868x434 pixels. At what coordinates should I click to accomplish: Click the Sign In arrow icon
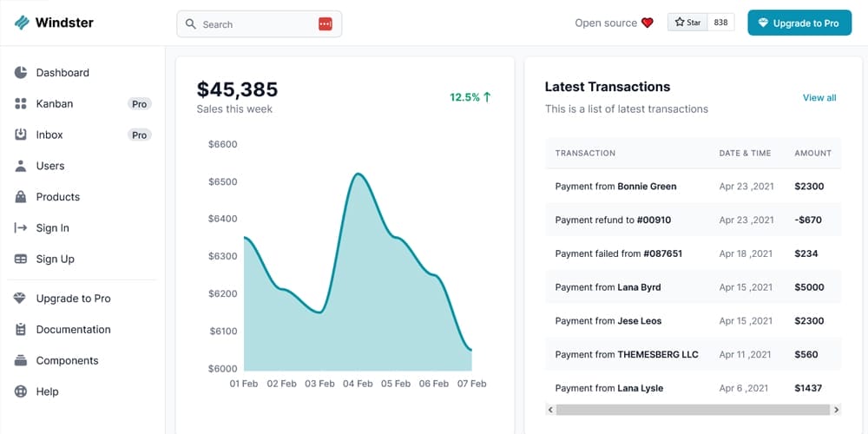pos(21,228)
